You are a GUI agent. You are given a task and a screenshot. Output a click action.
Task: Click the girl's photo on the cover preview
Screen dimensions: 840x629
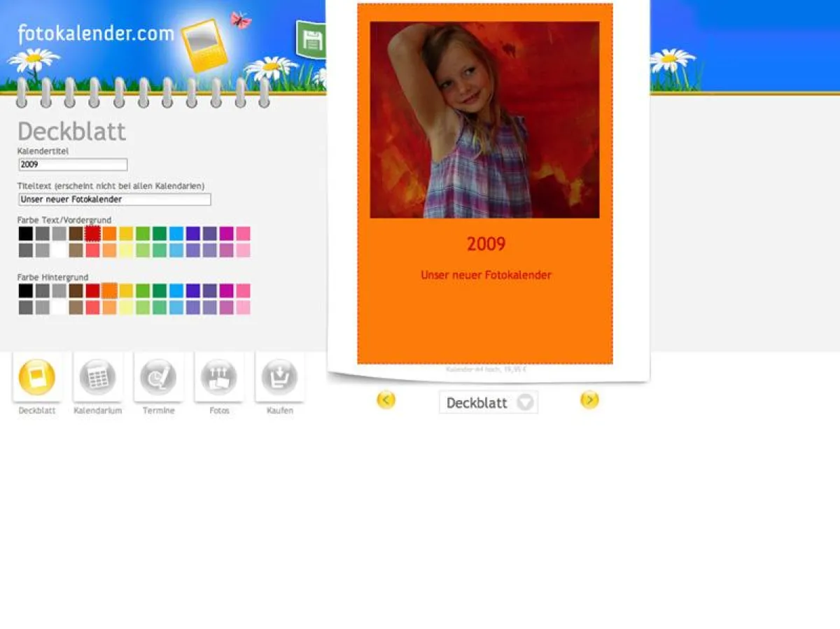pos(484,119)
